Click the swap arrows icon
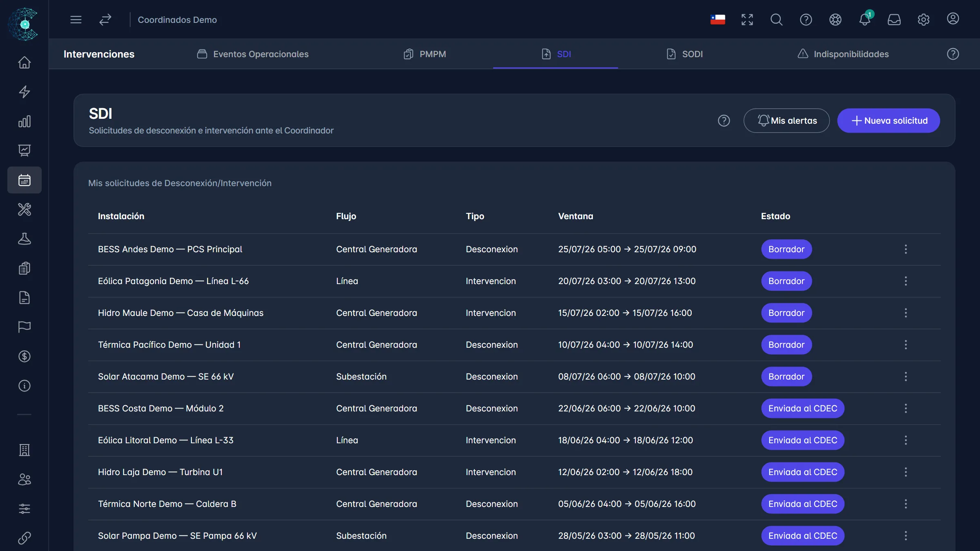This screenshot has width=980, height=551. pos(105,19)
